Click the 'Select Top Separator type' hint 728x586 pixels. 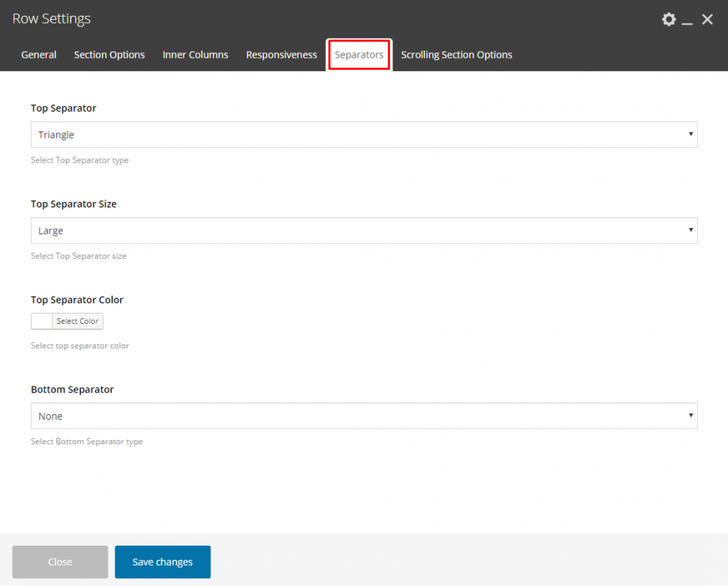pyautogui.click(x=80, y=160)
